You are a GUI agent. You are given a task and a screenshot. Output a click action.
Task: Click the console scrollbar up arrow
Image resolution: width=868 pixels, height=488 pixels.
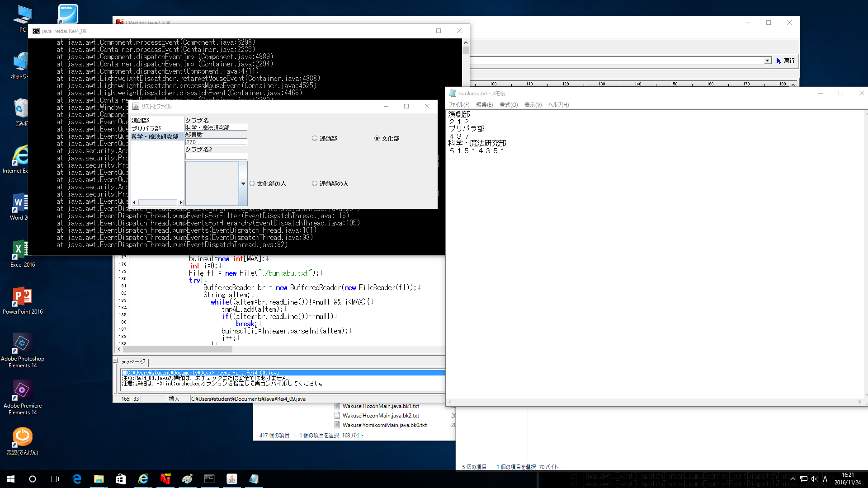[x=466, y=42]
